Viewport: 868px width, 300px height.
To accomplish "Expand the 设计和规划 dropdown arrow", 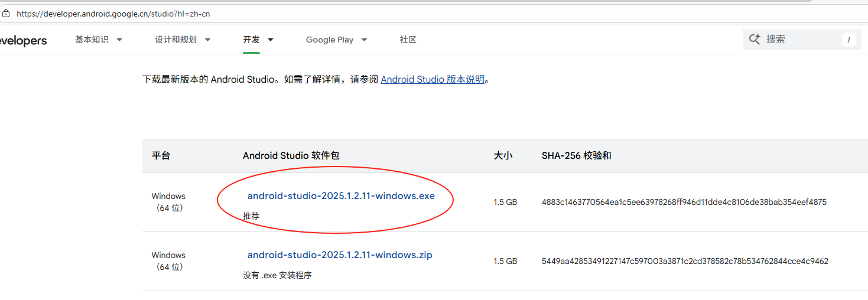I will [x=207, y=40].
